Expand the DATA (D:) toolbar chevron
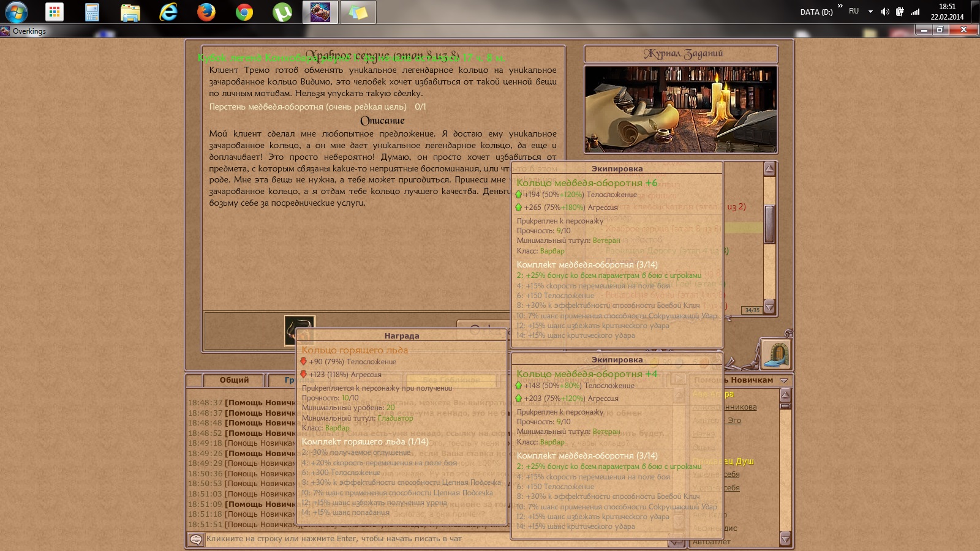Image resolution: width=980 pixels, height=551 pixels. pyautogui.click(x=840, y=6)
